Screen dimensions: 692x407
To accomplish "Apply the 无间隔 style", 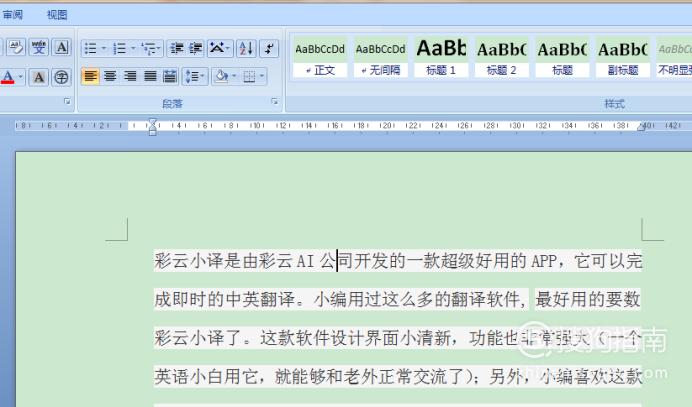I will click(x=380, y=57).
